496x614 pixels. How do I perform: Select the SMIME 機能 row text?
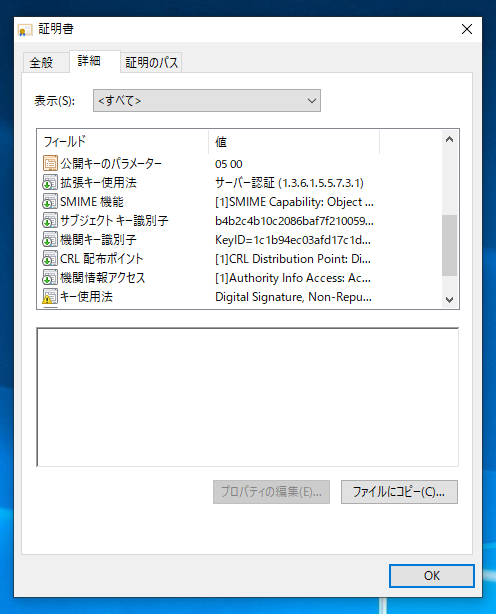point(92,202)
